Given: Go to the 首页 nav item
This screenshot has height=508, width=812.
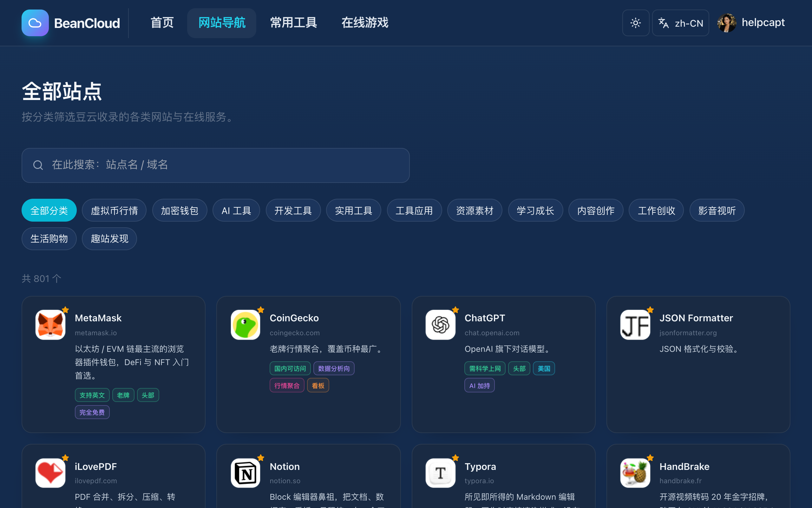Looking at the screenshot, I should click(x=162, y=23).
